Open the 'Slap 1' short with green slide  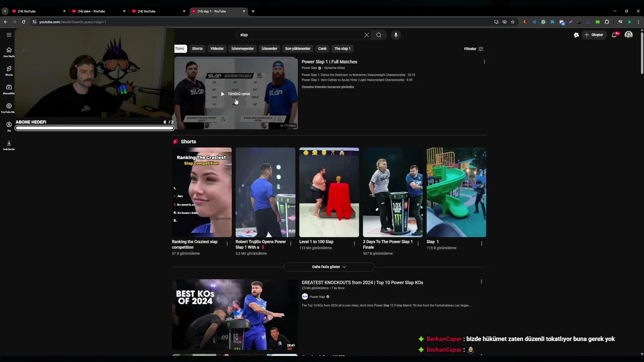[x=456, y=192]
